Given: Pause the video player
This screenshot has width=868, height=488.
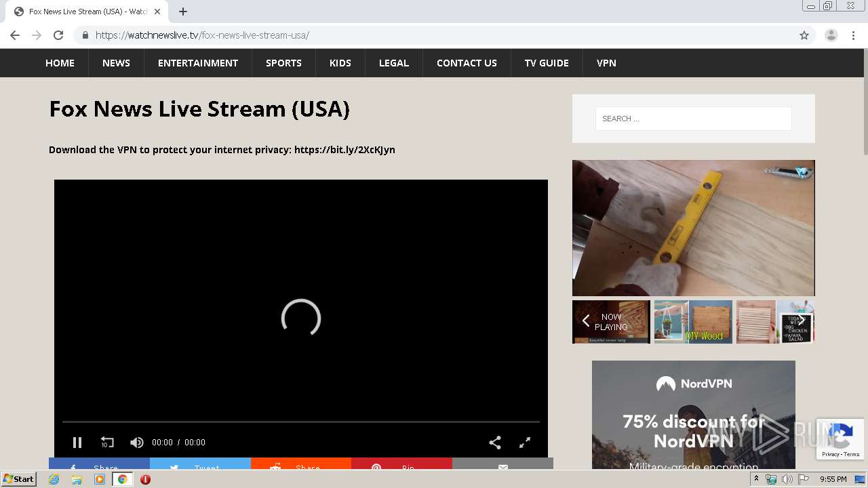Looking at the screenshot, I should (77, 443).
